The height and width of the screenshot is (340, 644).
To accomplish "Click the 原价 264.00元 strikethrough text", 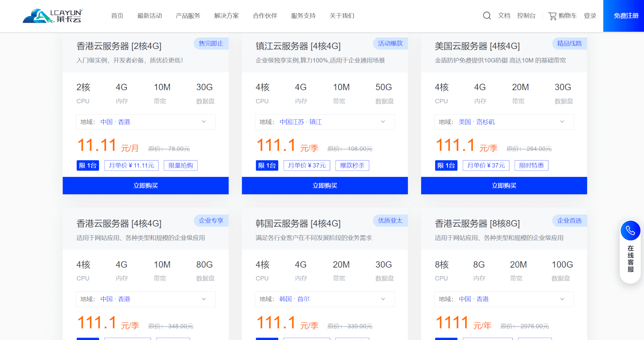I will [529, 149].
